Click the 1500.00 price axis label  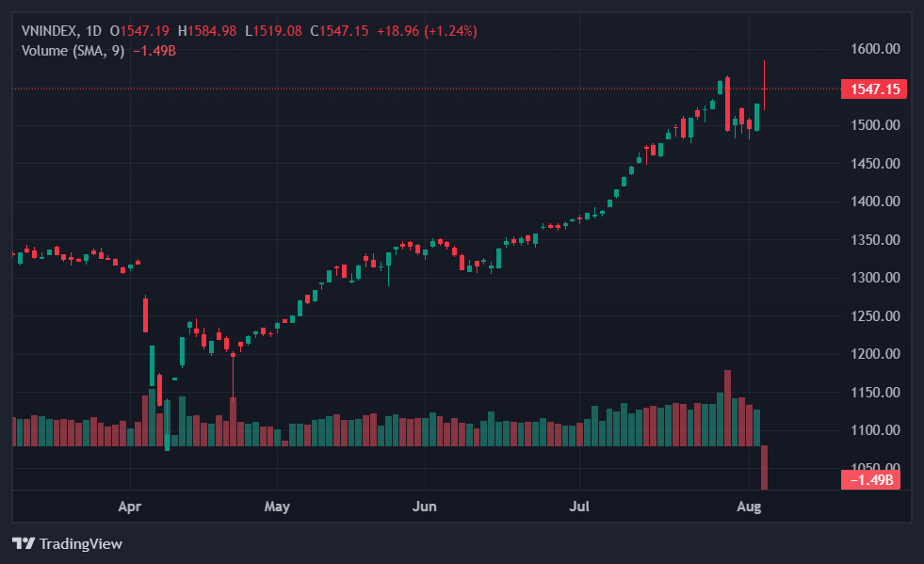pyautogui.click(x=875, y=125)
